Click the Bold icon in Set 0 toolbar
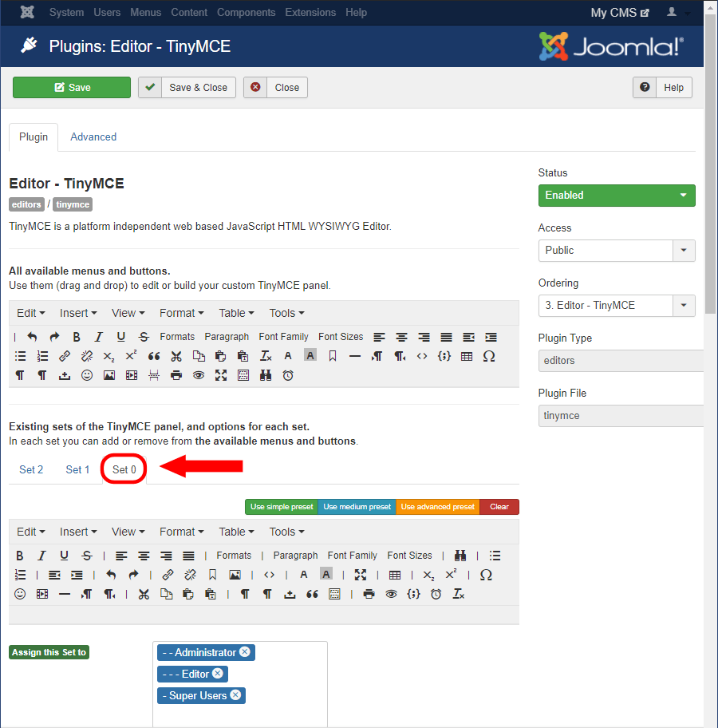The height and width of the screenshot is (728, 718). 19,556
